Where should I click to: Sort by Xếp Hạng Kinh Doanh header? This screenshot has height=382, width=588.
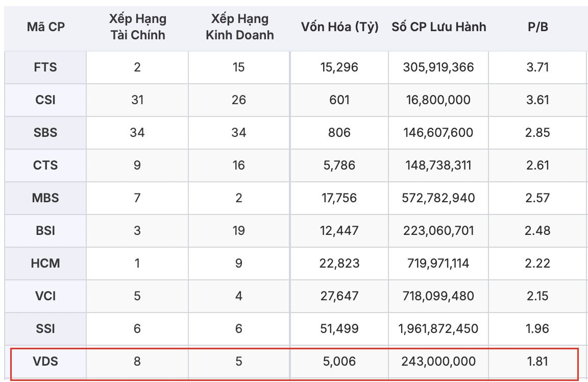(x=240, y=27)
